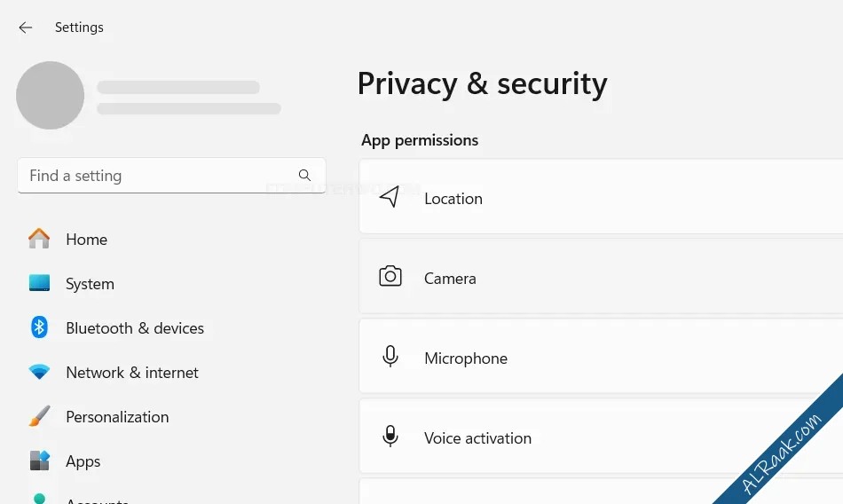The image size is (843, 504).
Task: Open Personalization settings
Action: [117, 417]
